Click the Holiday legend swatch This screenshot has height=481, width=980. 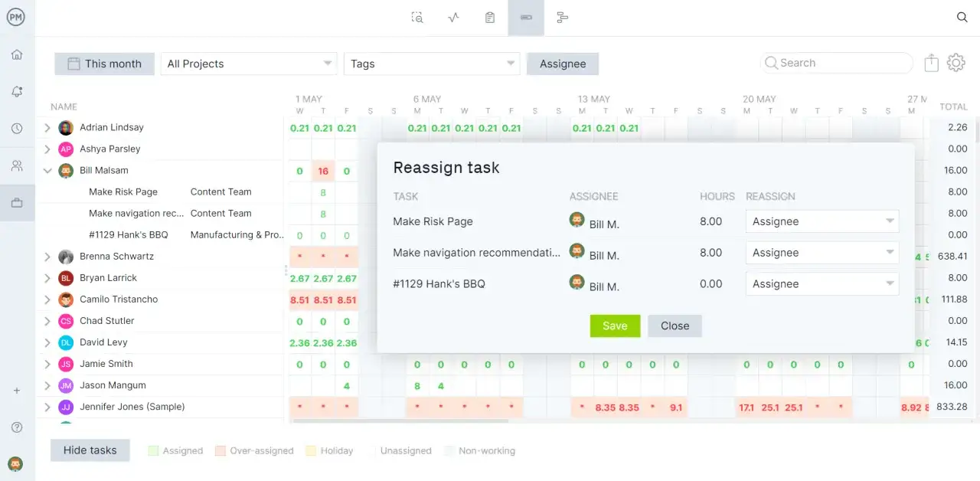pos(311,451)
